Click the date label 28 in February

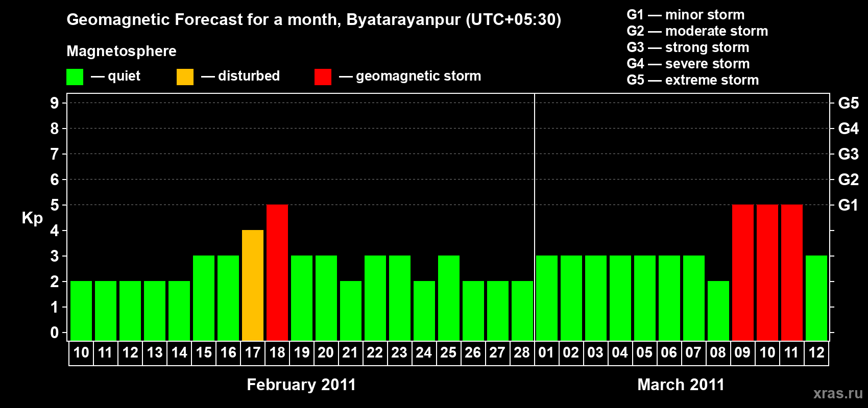tap(522, 352)
